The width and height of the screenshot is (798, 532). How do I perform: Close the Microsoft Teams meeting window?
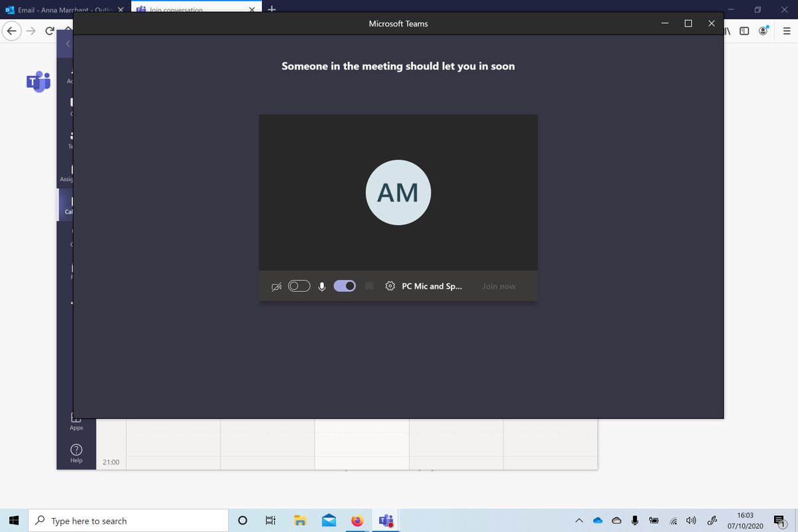[712, 23]
